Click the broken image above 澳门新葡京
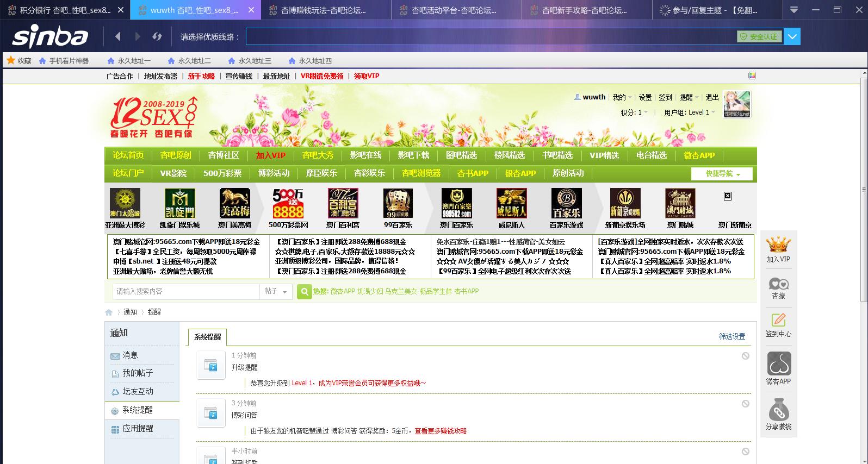Screen dimensions: 868x464 pyautogui.click(x=728, y=196)
